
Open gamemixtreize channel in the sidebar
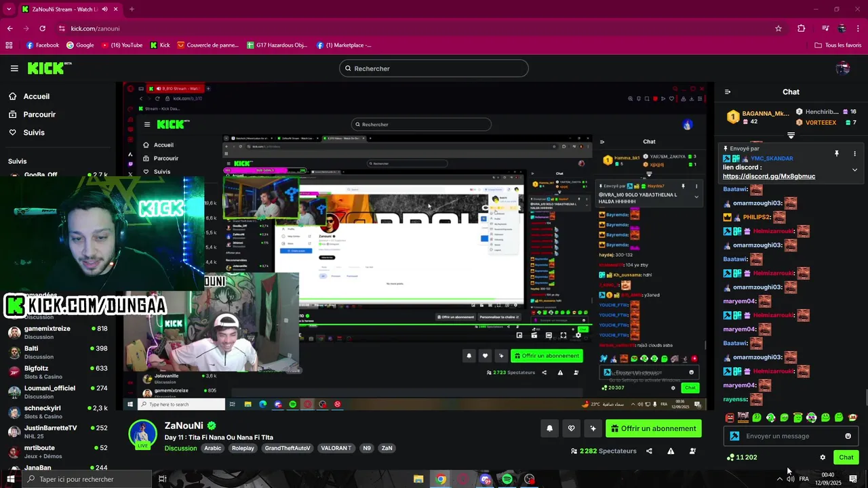point(58,332)
